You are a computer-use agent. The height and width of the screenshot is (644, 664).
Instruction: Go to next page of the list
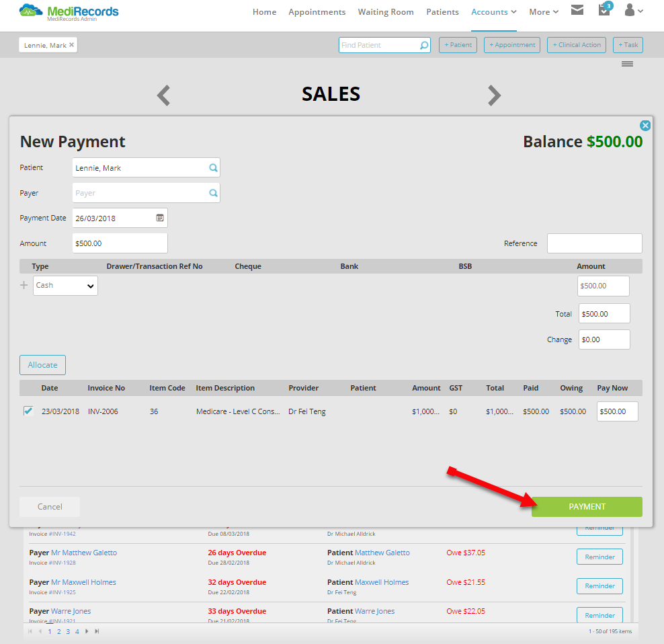(x=87, y=631)
